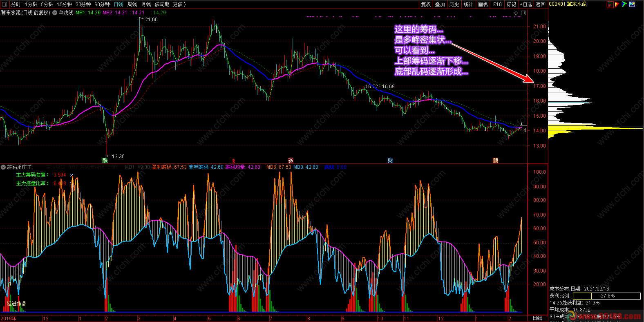This screenshot has height=322, width=644.
Task: Select the 1分钟 period tab
Action: [31, 4]
